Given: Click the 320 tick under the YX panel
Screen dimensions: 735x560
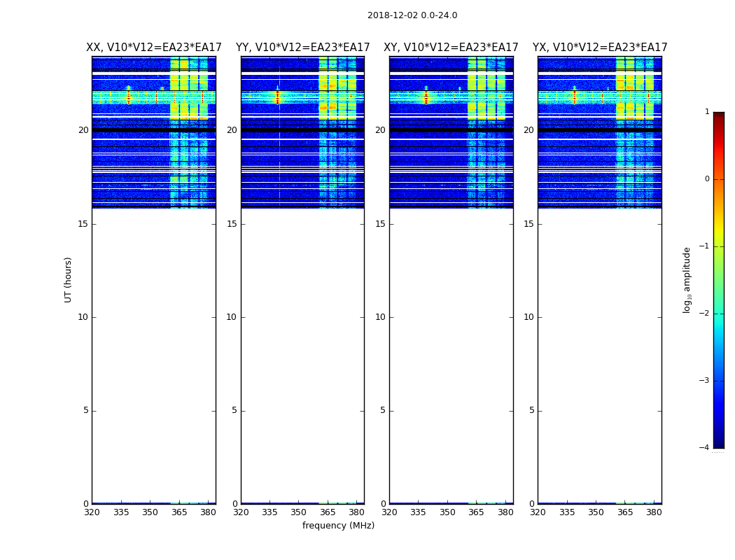Looking at the screenshot, I should click(x=538, y=512).
